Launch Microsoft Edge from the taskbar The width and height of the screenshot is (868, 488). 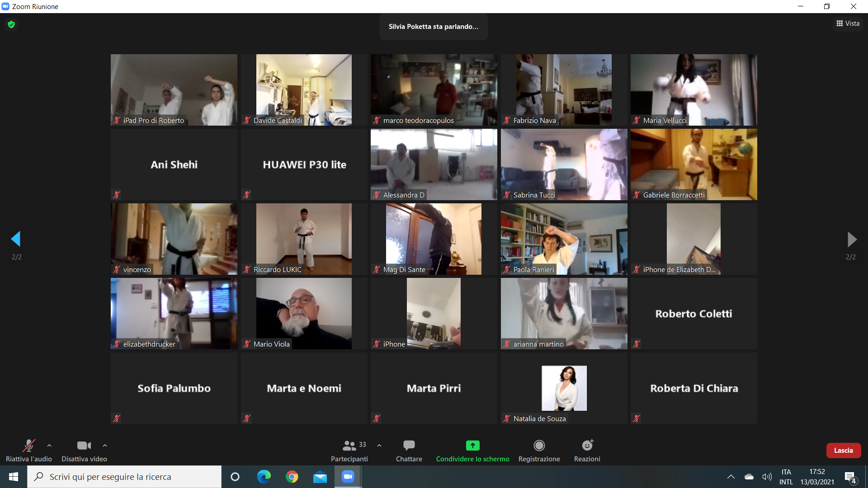[x=264, y=477]
